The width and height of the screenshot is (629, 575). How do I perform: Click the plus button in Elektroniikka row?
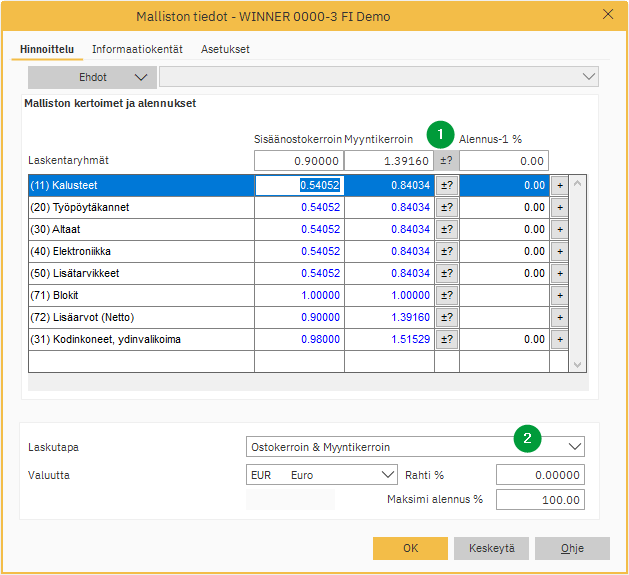[x=559, y=251]
